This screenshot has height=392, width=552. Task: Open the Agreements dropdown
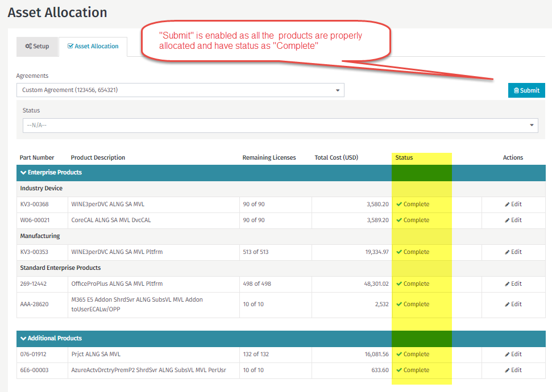pos(180,90)
